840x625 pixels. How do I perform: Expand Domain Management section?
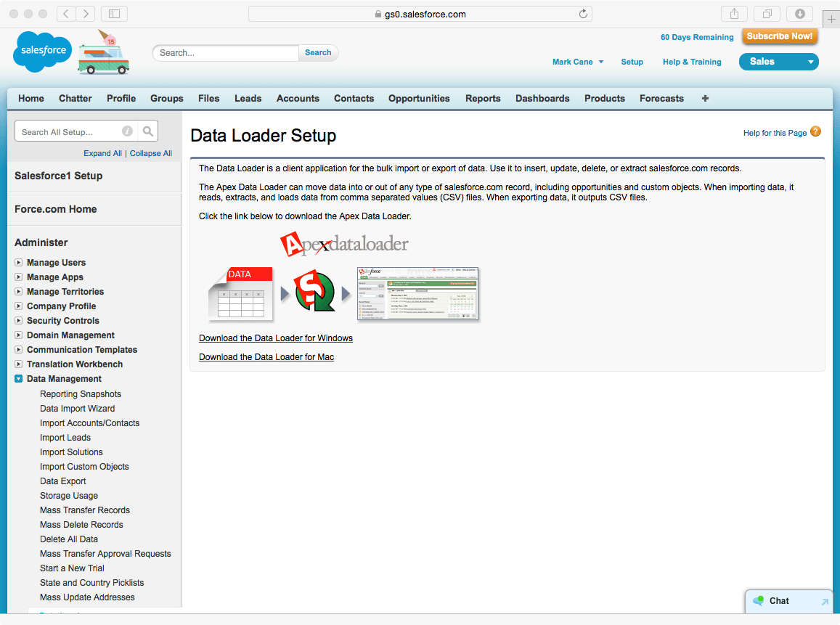(19, 335)
